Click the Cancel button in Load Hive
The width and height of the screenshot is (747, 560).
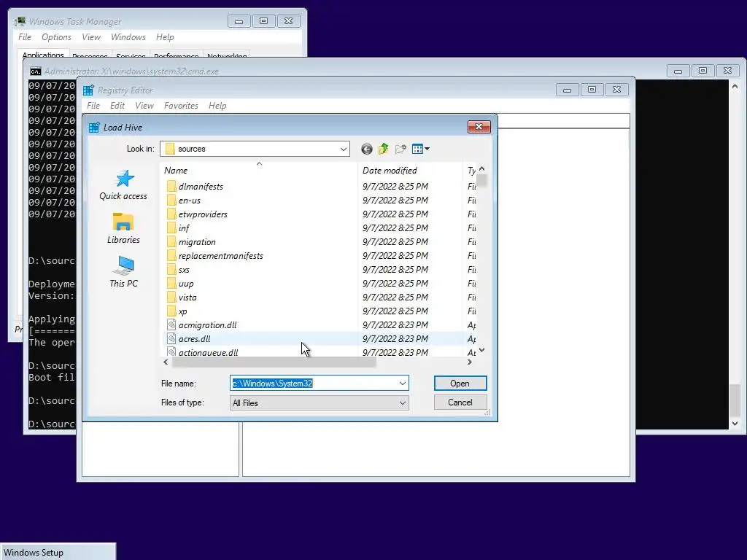460,402
